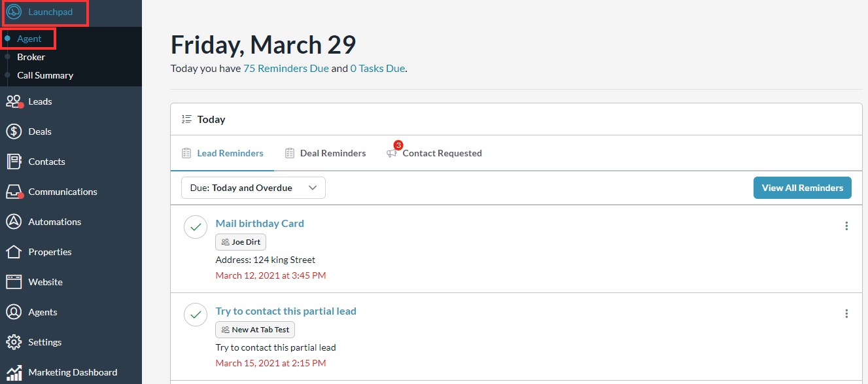Click the Marketing Dashboard chart icon
The width and height of the screenshot is (868, 384).
pyautogui.click(x=14, y=372)
